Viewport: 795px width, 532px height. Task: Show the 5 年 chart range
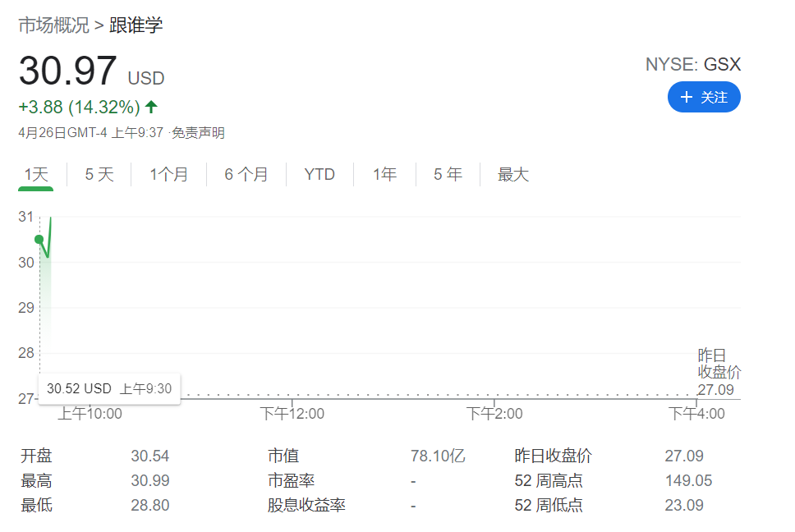[448, 175]
